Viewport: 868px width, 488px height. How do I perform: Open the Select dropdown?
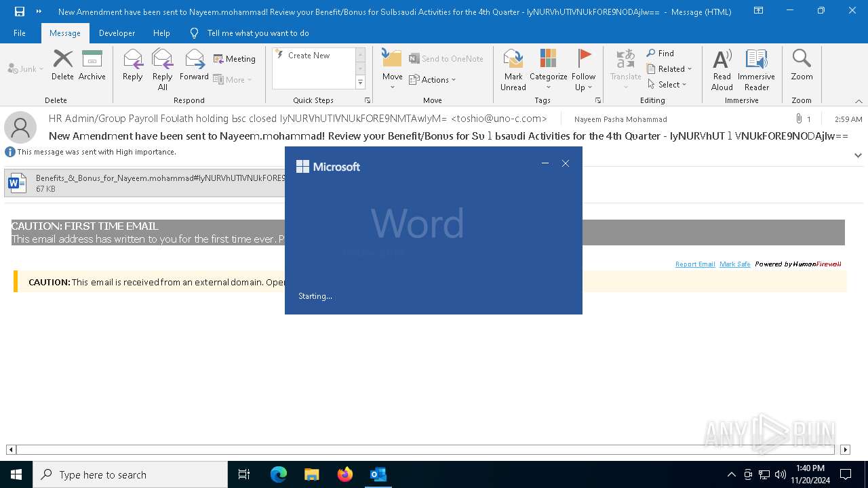click(667, 84)
